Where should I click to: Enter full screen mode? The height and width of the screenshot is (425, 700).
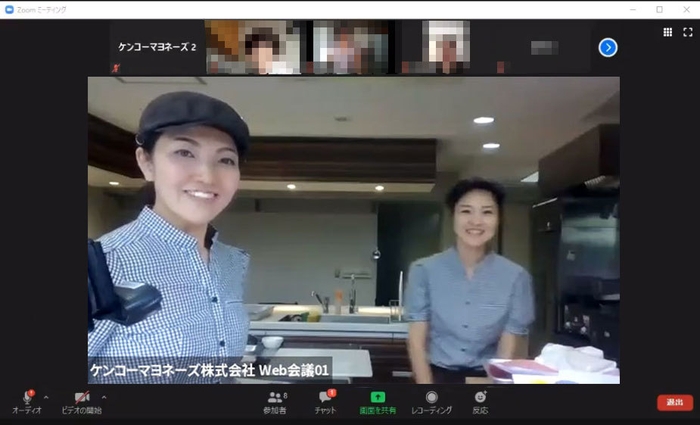tap(687, 32)
